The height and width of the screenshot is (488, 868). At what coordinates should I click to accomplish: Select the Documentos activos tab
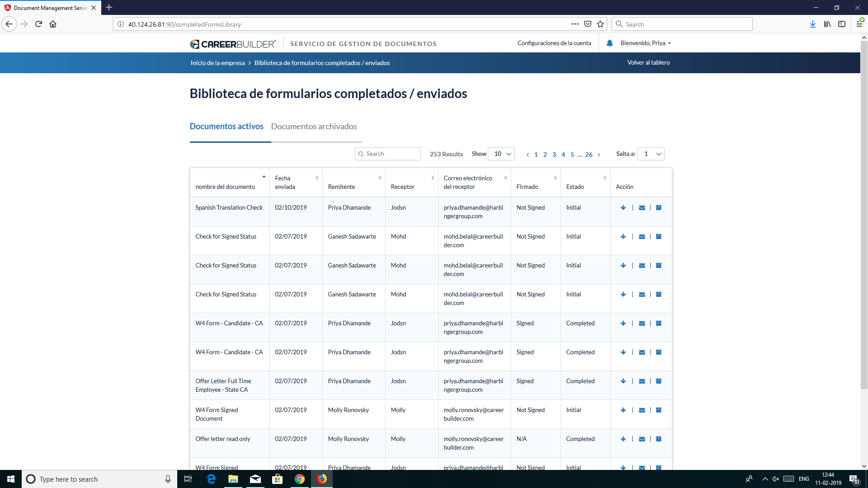[226, 127]
